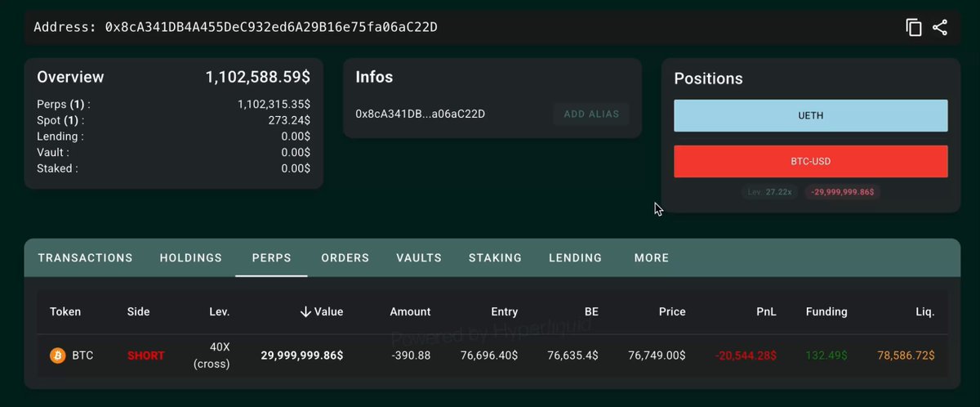The height and width of the screenshot is (407, 980).
Task: Copy the wallet address with the copy icon
Action: tap(914, 28)
